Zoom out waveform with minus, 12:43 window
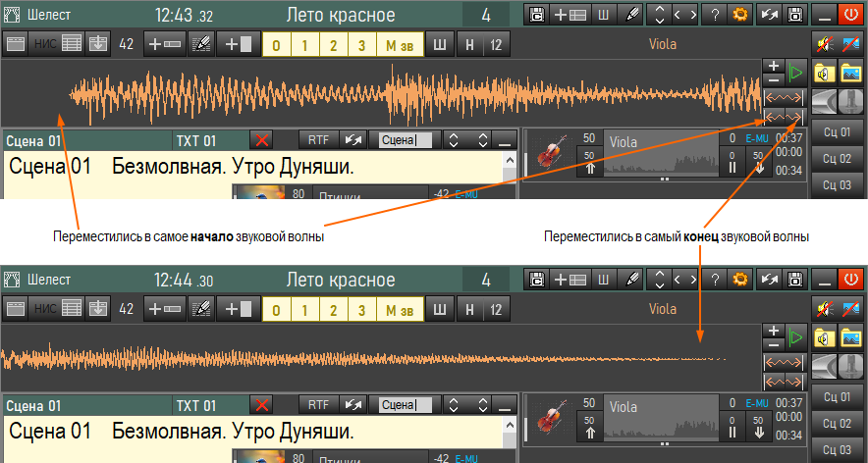 (774, 78)
